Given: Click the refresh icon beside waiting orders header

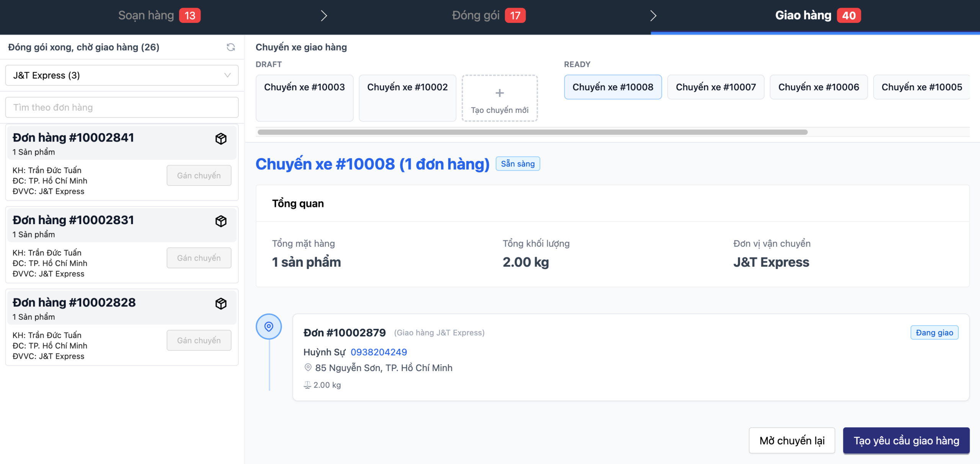Looking at the screenshot, I should [x=230, y=47].
